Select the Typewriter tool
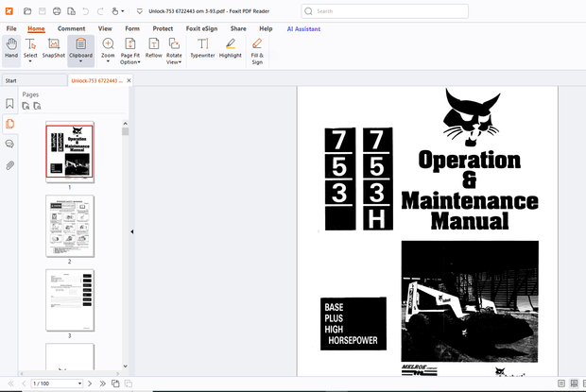586x392 pixels. pos(202,48)
